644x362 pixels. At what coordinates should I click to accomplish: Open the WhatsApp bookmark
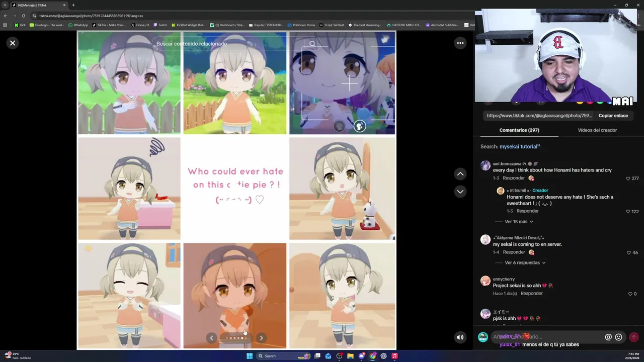click(78, 25)
